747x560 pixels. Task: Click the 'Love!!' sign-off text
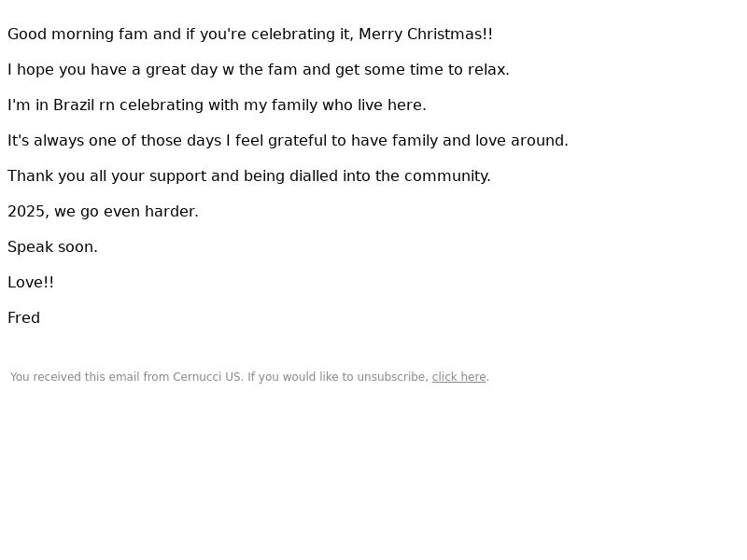[x=31, y=283]
